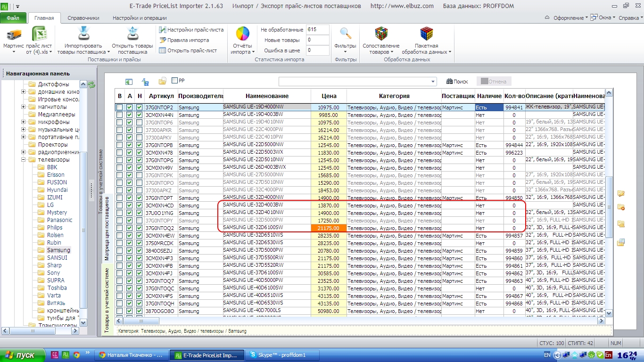Open the Справка dropdown
644x362 pixels.
click(630, 18)
